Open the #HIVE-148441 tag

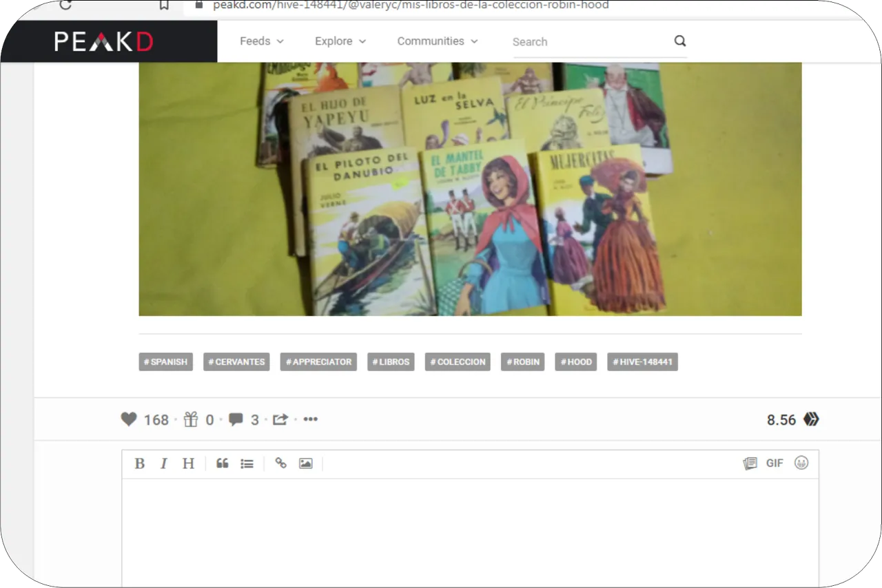[x=642, y=361]
